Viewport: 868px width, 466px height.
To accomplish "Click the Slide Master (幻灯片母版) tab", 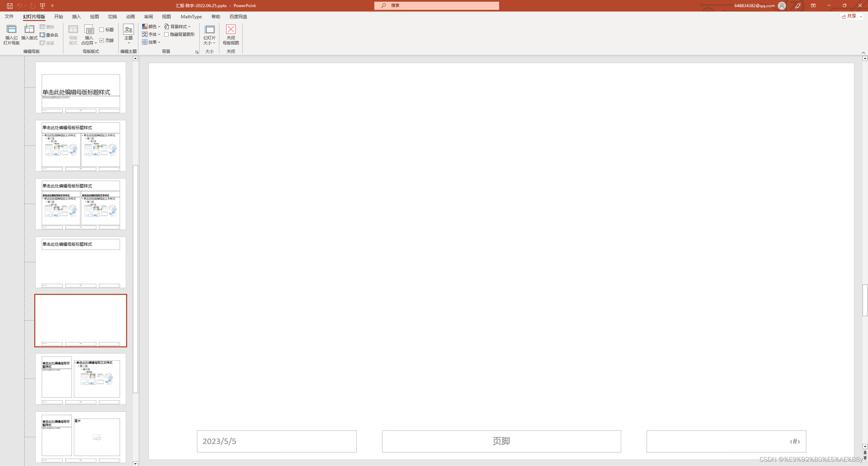I will tap(34, 17).
